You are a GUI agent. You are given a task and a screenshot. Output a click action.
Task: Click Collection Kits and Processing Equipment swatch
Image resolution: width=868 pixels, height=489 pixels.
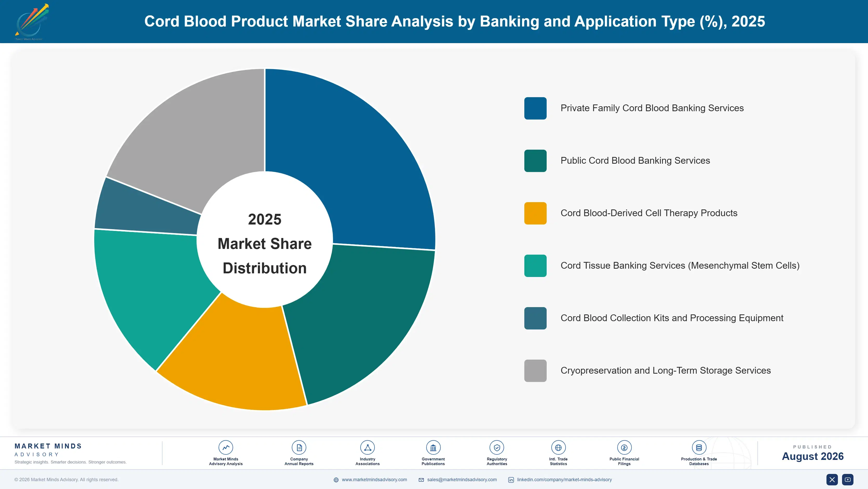point(535,318)
